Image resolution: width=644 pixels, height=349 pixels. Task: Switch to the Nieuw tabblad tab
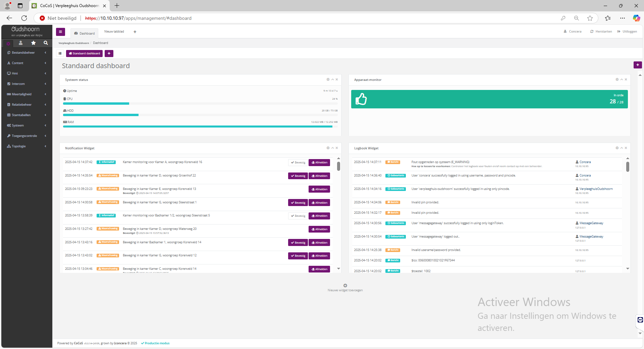(x=114, y=32)
